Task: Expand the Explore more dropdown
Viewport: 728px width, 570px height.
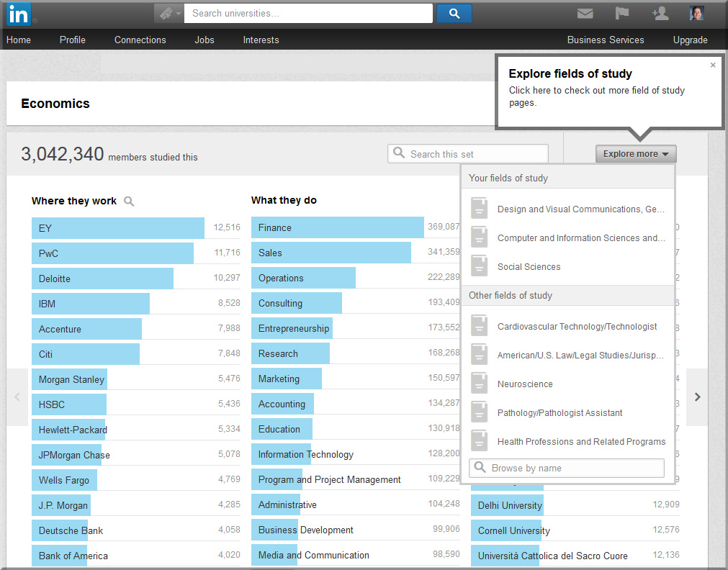Action: tap(636, 153)
